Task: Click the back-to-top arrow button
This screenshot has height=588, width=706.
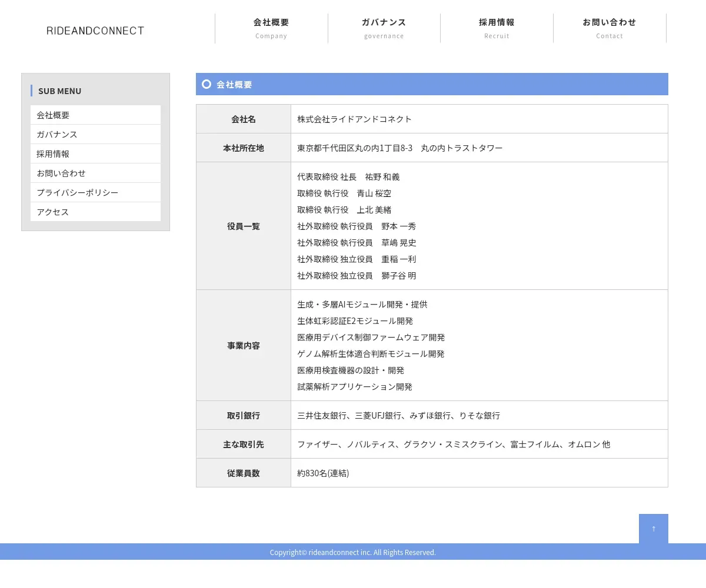Action: pos(654,529)
